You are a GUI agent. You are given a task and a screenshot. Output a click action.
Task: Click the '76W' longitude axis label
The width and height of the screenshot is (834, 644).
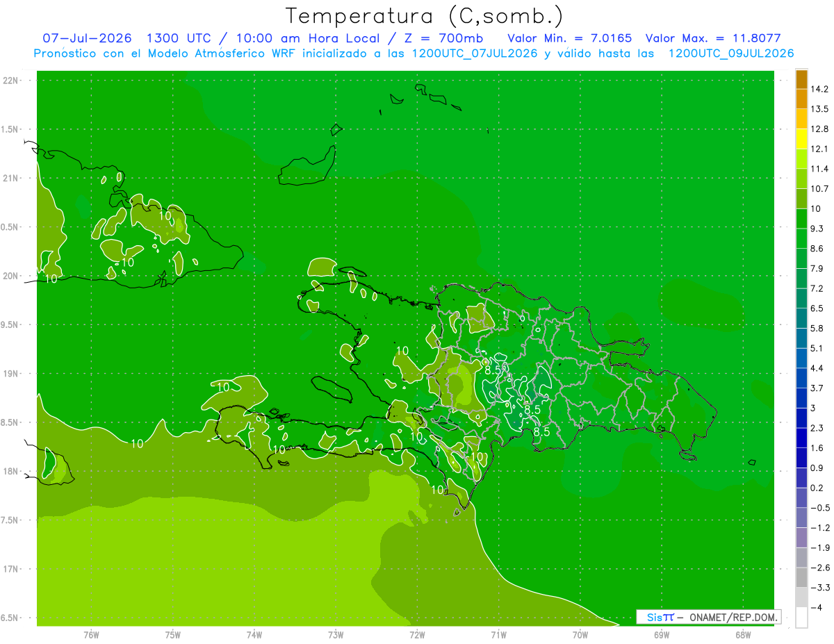(91, 635)
